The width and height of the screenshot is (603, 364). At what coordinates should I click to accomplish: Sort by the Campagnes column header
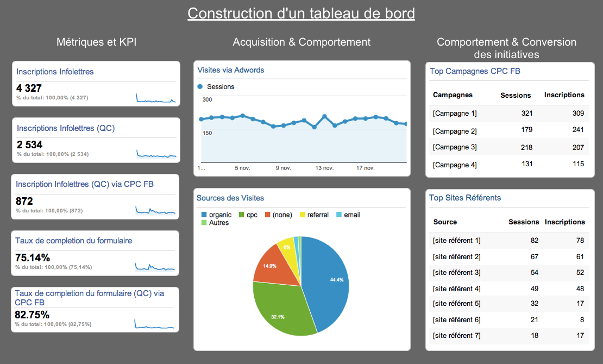[453, 95]
